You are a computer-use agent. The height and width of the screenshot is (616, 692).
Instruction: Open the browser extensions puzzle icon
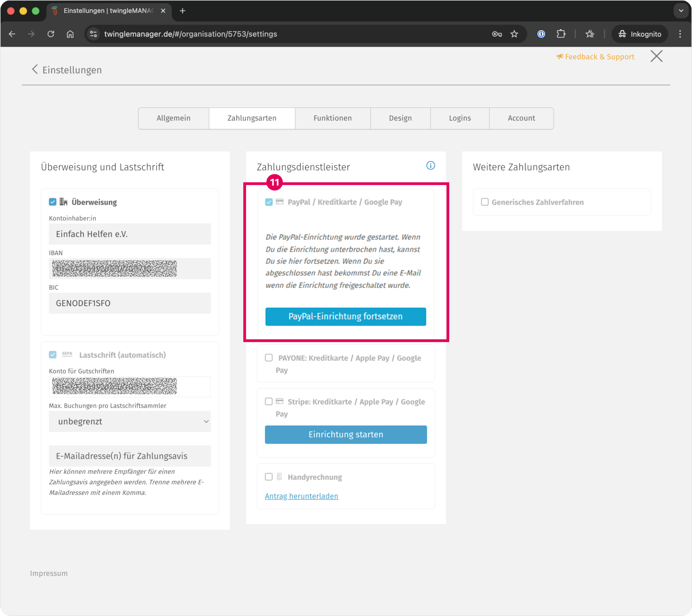[561, 34]
